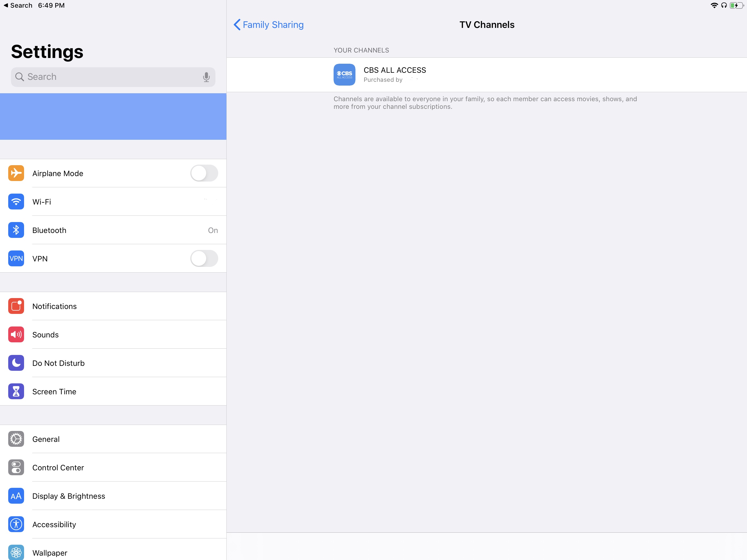Open the Sounds settings row
This screenshot has width=747, height=560.
click(x=113, y=334)
